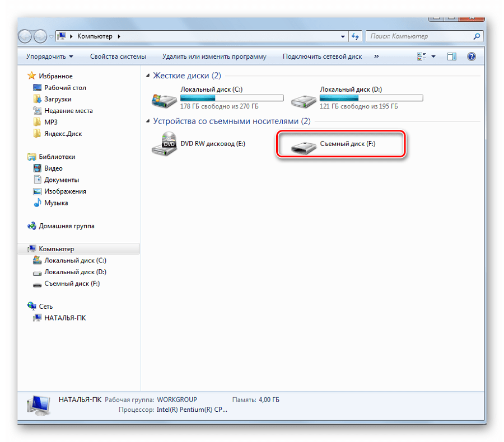Select Съемный диск (F:) in the navigation tree
Screen dimensions: 504x442
72,284
